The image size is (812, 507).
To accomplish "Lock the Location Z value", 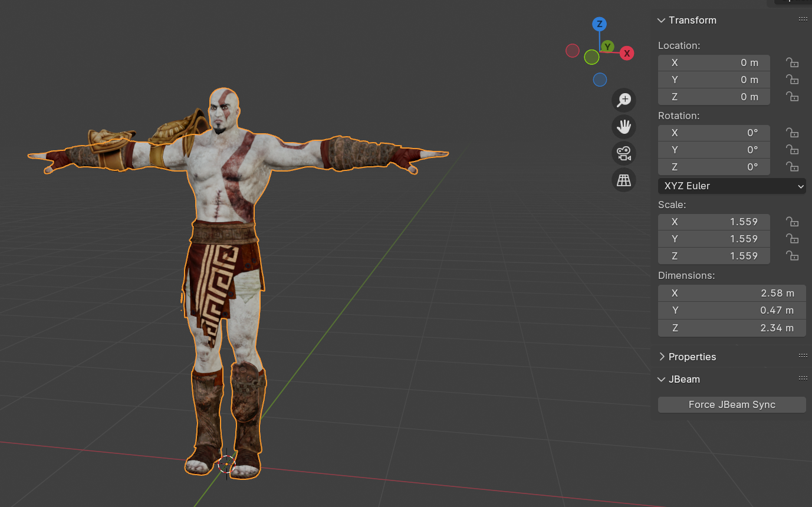I will pos(792,97).
